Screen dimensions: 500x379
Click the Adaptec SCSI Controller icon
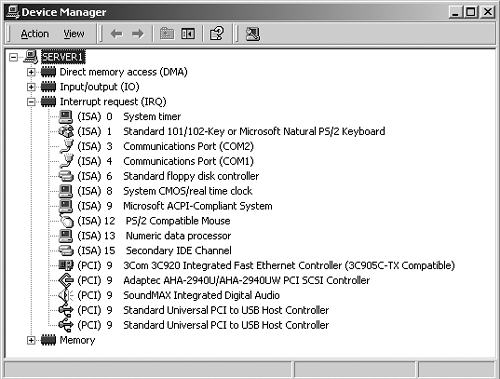point(66,281)
